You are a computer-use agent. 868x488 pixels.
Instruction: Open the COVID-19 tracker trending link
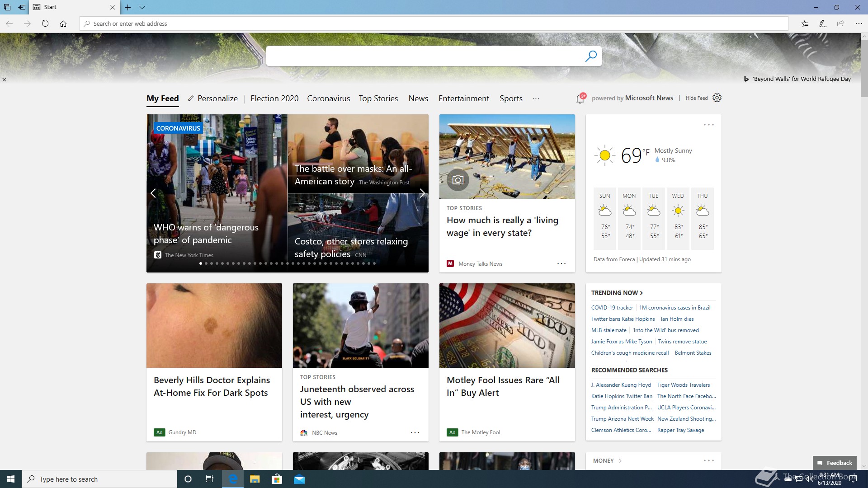point(612,308)
